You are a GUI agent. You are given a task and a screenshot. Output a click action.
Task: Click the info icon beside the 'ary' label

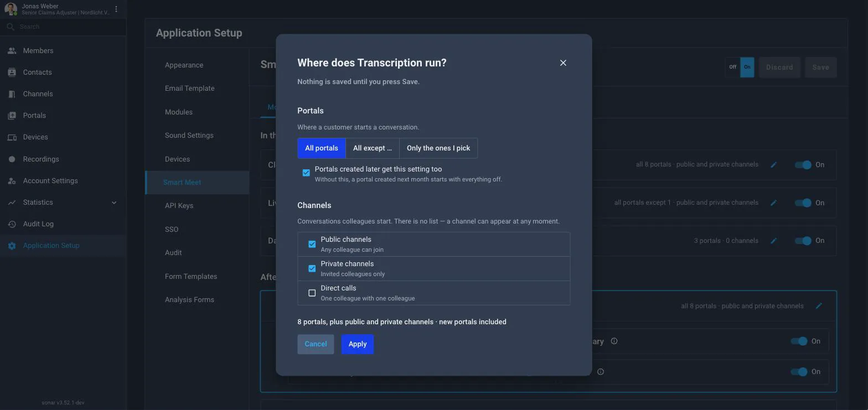(614, 341)
